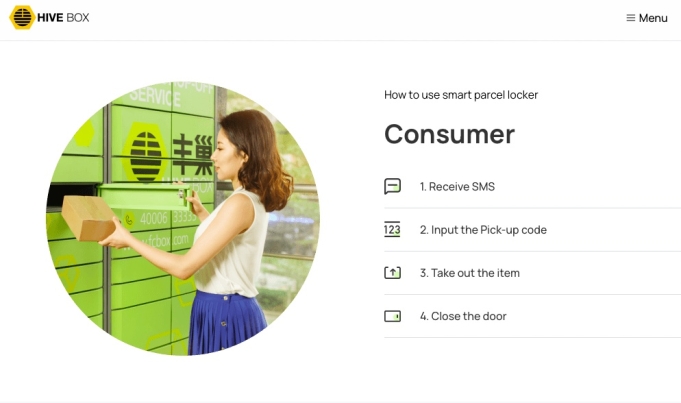Click the Hive Box hexagon logo icon
Screen dimensions: 681x403
(22, 17)
